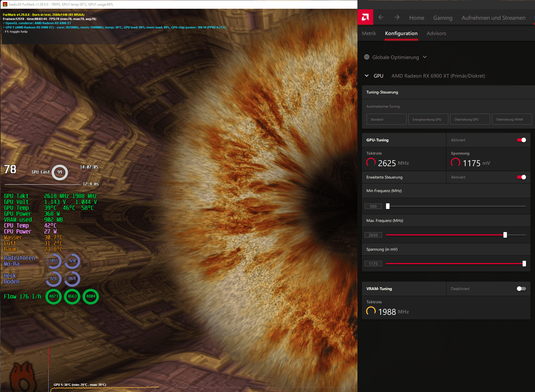Screen dimensions: 535x392
Task: Switch to the Advisors tab
Action: click(x=436, y=33)
